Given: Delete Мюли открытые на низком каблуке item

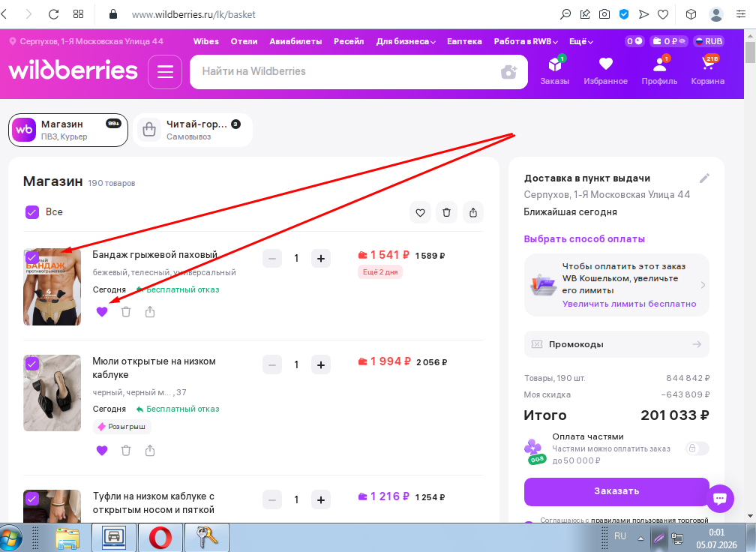Looking at the screenshot, I should [x=126, y=451].
